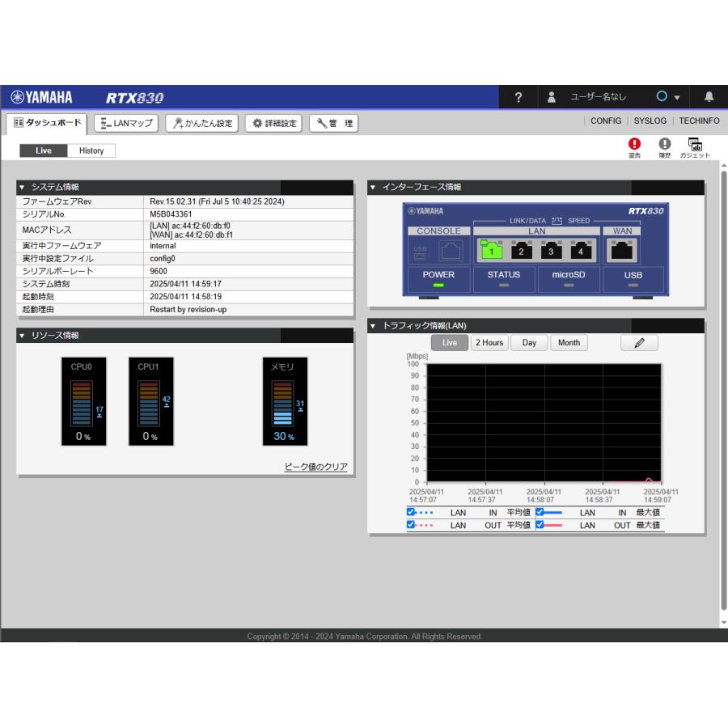This screenshot has width=728, height=728.
Task: Click the ピーク値のクリア link
Action: point(315,467)
